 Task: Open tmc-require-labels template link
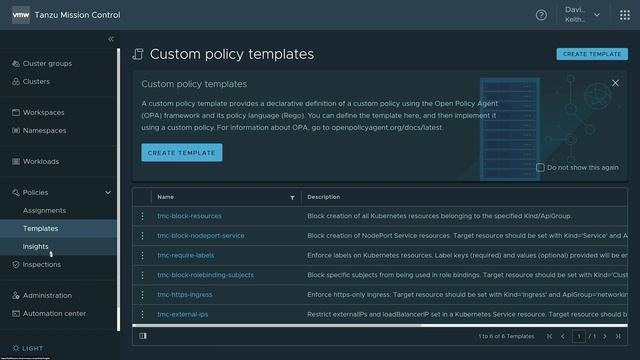click(x=186, y=256)
